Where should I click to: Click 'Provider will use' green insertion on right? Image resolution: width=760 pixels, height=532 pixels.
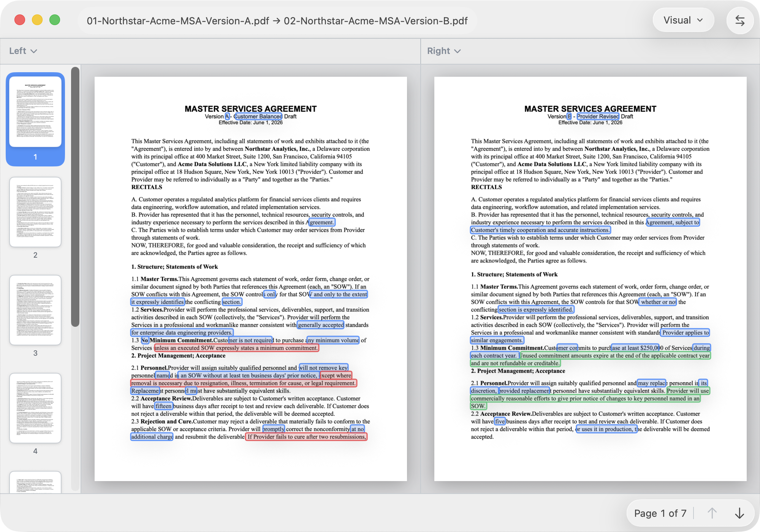coord(688,391)
